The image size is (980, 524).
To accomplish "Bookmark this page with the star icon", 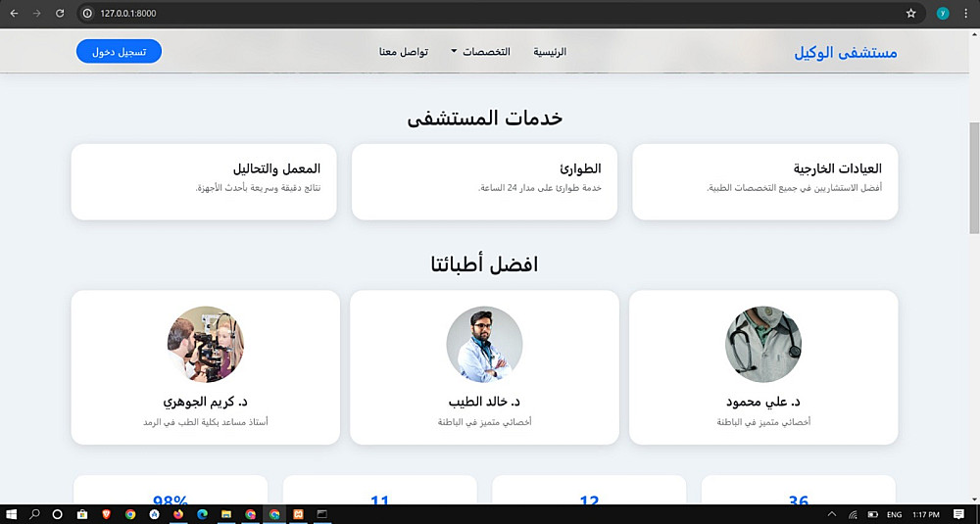I will 910,13.
